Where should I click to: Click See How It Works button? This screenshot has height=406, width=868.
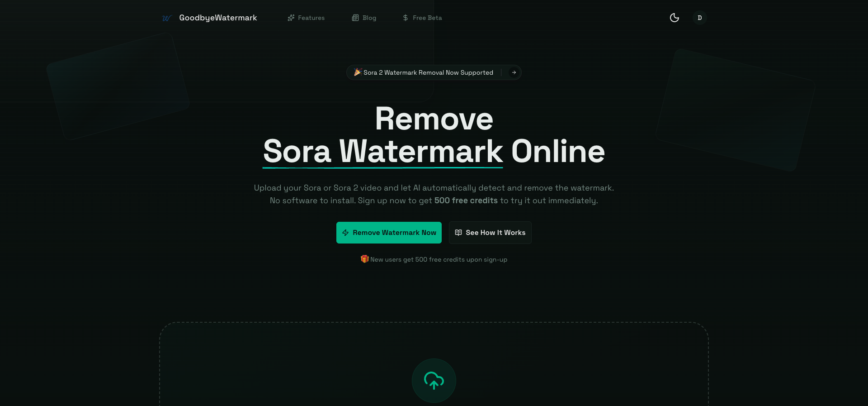coord(490,233)
